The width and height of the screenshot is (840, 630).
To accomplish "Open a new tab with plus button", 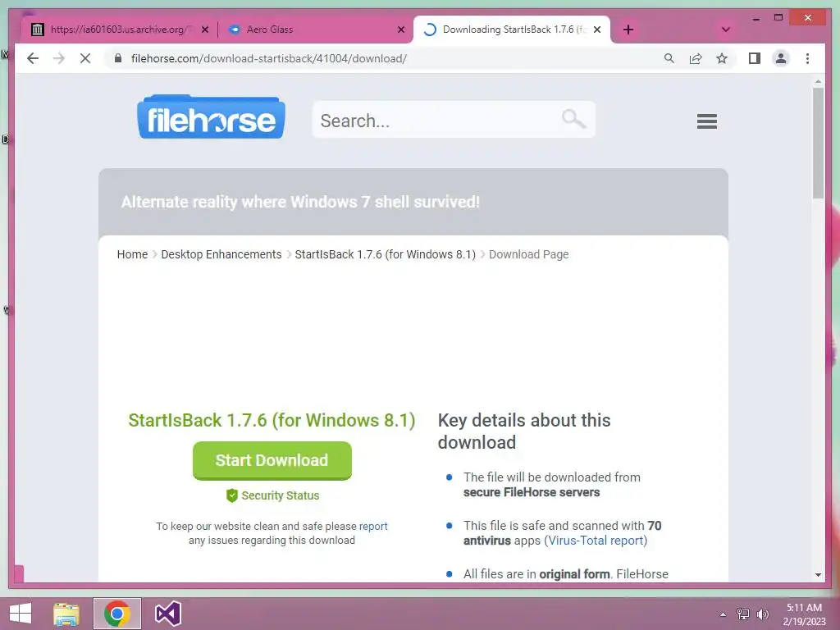I will click(628, 30).
